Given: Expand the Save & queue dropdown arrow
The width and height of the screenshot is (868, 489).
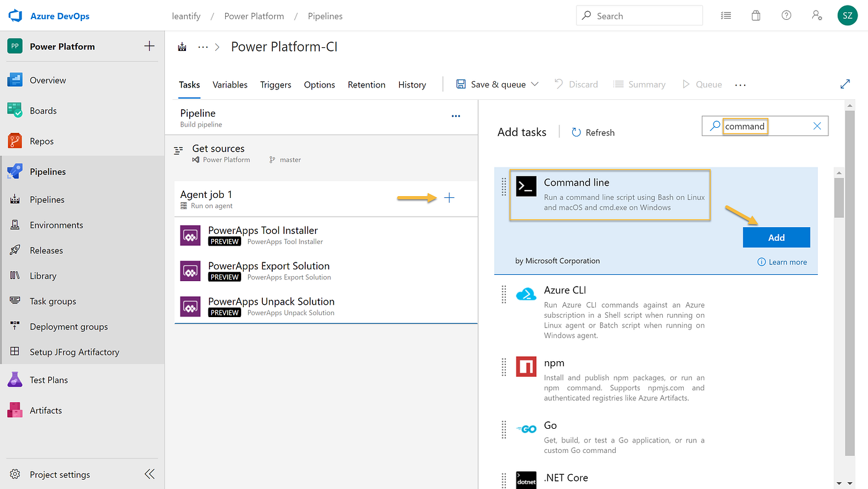Looking at the screenshot, I should [535, 84].
